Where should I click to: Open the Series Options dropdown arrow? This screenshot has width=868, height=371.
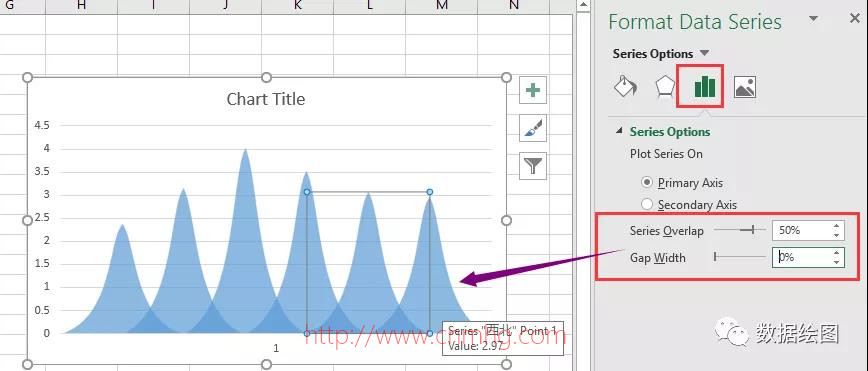[x=704, y=54]
